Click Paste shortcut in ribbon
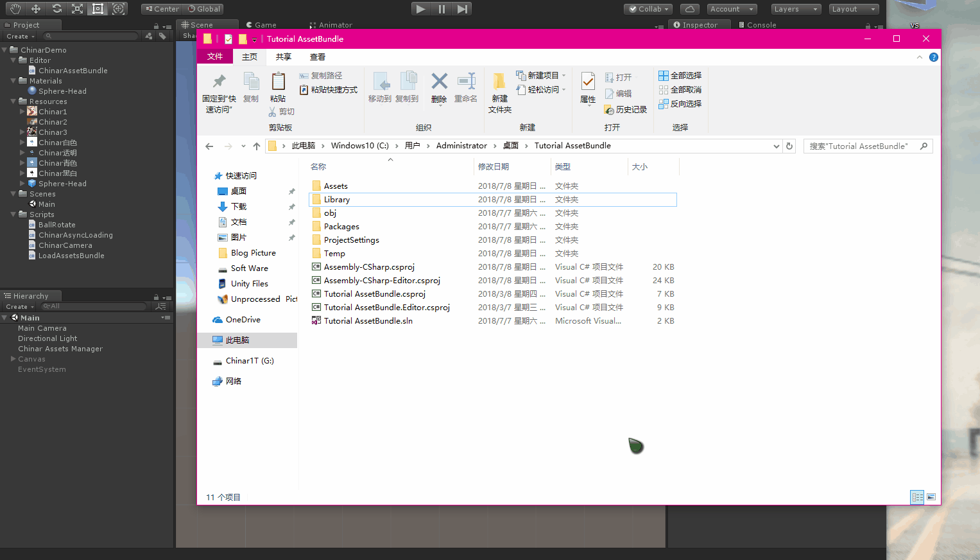This screenshot has width=980, height=560. pos(329,90)
